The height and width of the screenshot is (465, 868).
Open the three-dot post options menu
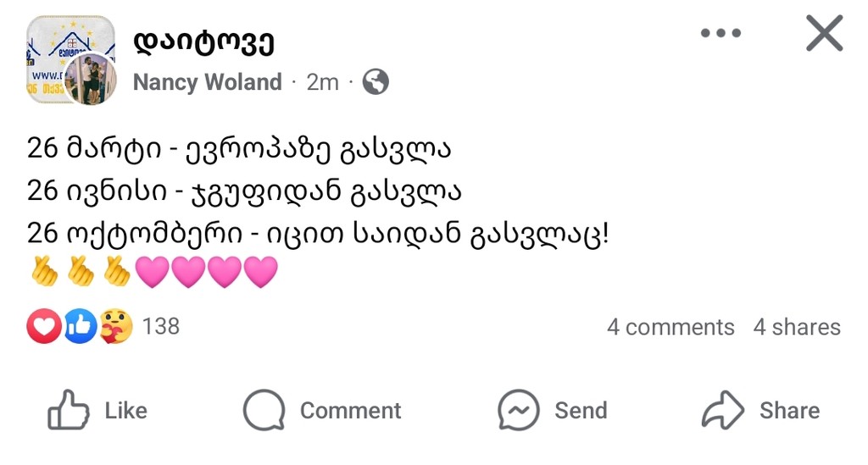tap(721, 34)
